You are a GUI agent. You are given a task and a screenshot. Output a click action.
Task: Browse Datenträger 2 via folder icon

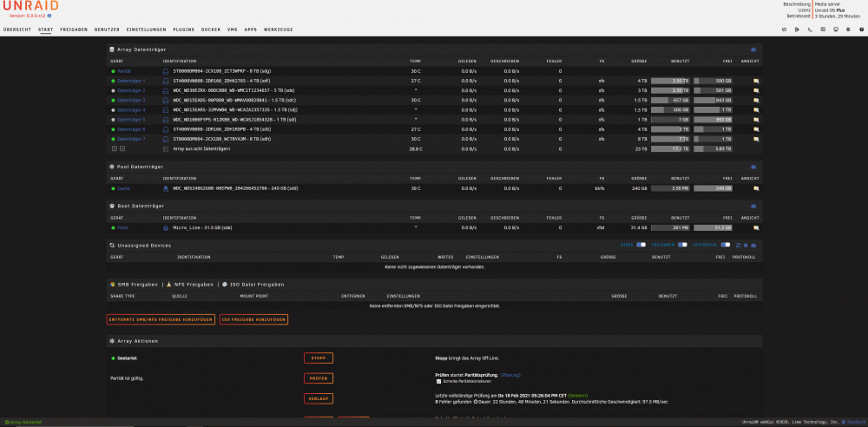(756, 90)
